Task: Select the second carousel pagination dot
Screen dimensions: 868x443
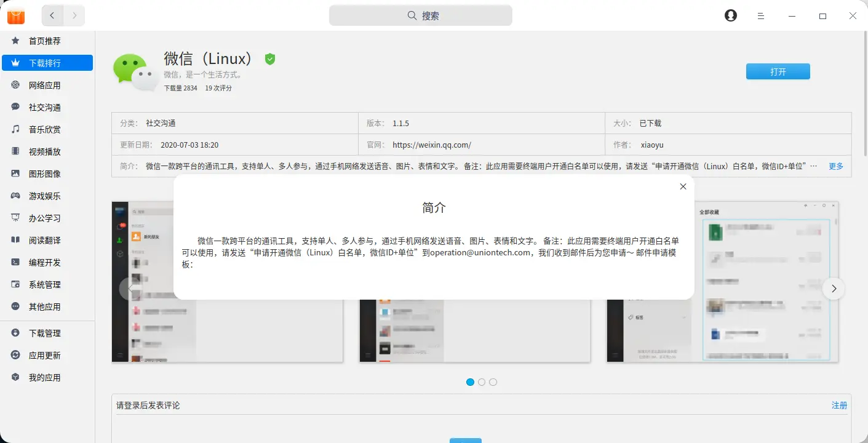Action: (482, 381)
